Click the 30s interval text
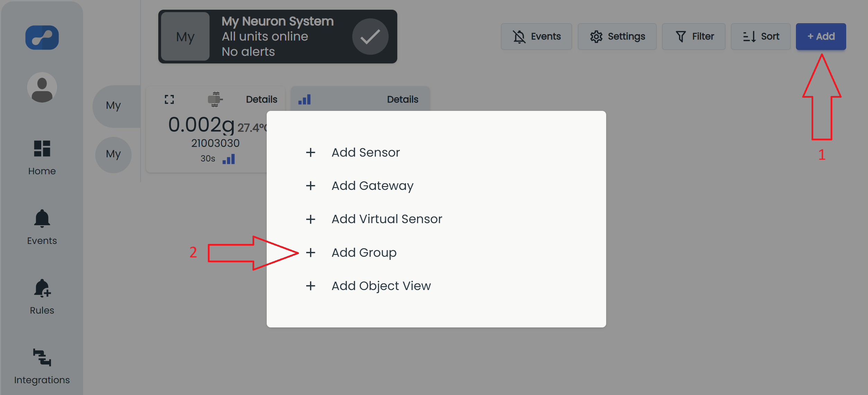868x395 pixels. 208,159
